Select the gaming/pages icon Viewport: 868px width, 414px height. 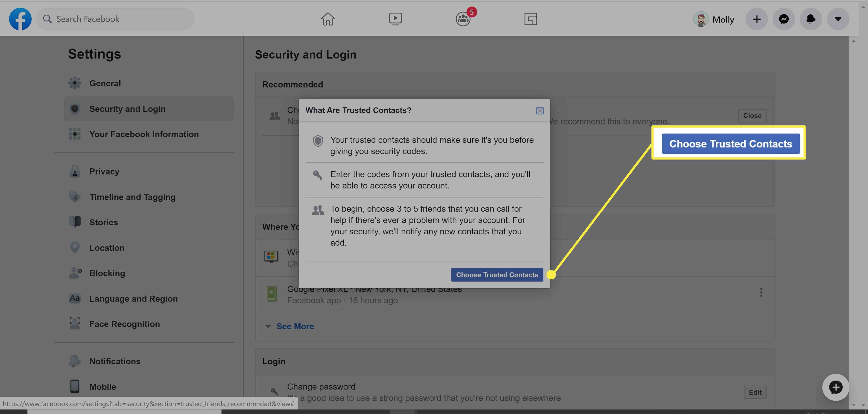[x=530, y=19]
